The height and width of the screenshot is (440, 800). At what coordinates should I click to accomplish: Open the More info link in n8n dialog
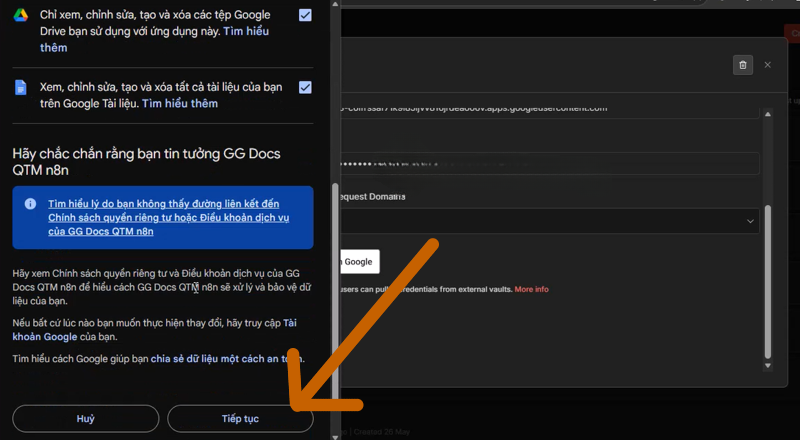click(x=531, y=289)
